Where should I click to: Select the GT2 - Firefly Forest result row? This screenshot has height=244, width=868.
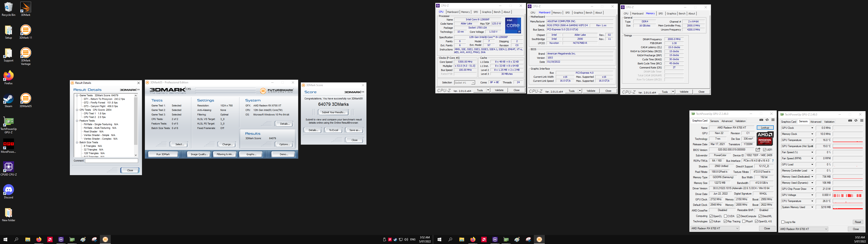tap(100, 103)
